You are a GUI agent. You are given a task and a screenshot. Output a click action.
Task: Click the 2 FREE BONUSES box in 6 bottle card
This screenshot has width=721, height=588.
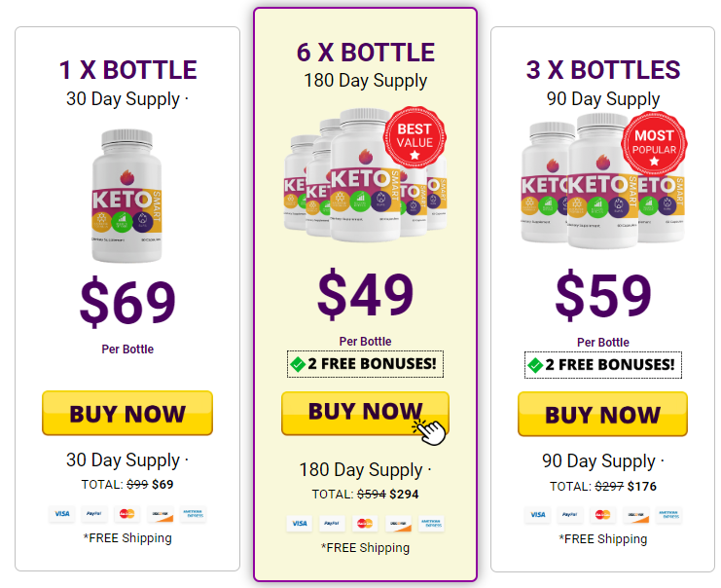(x=365, y=364)
